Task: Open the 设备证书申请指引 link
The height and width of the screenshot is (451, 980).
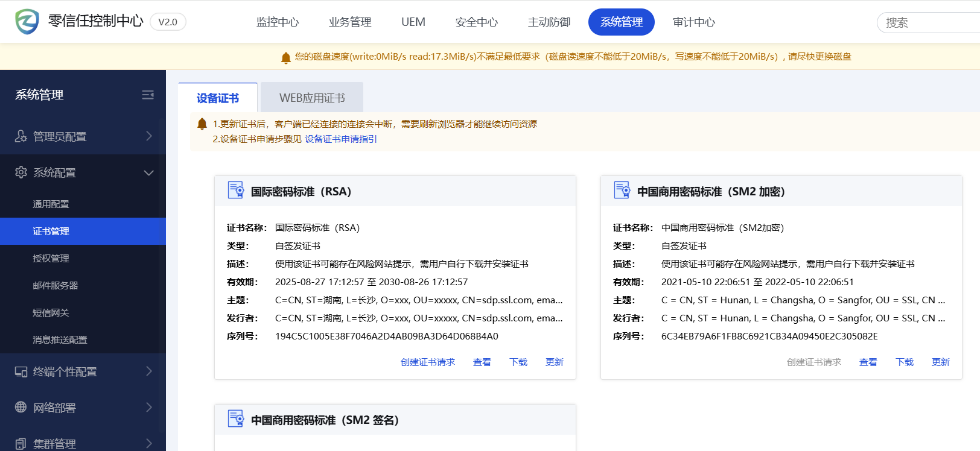Action: [340, 139]
